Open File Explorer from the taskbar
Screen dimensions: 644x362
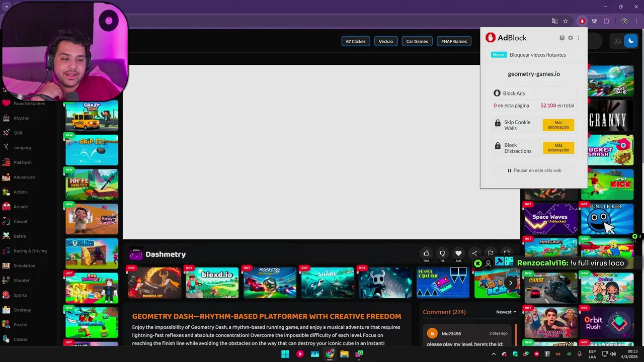344,354
